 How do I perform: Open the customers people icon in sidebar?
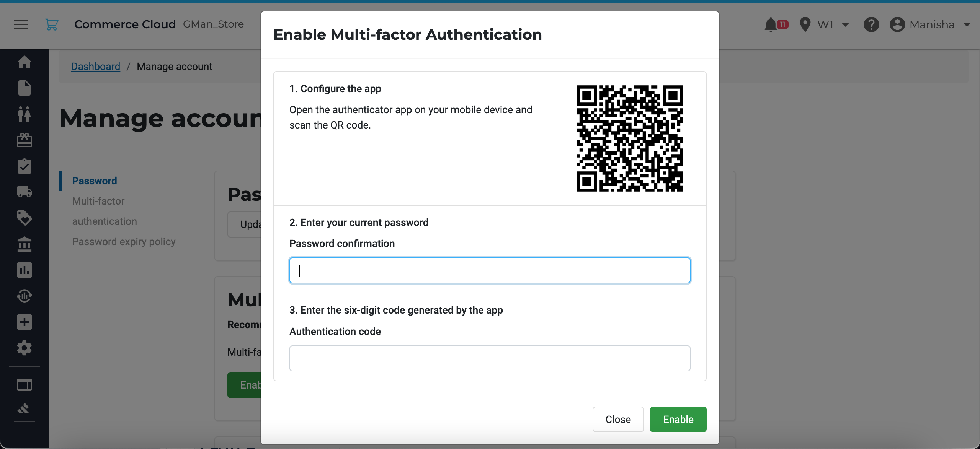(x=24, y=114)
